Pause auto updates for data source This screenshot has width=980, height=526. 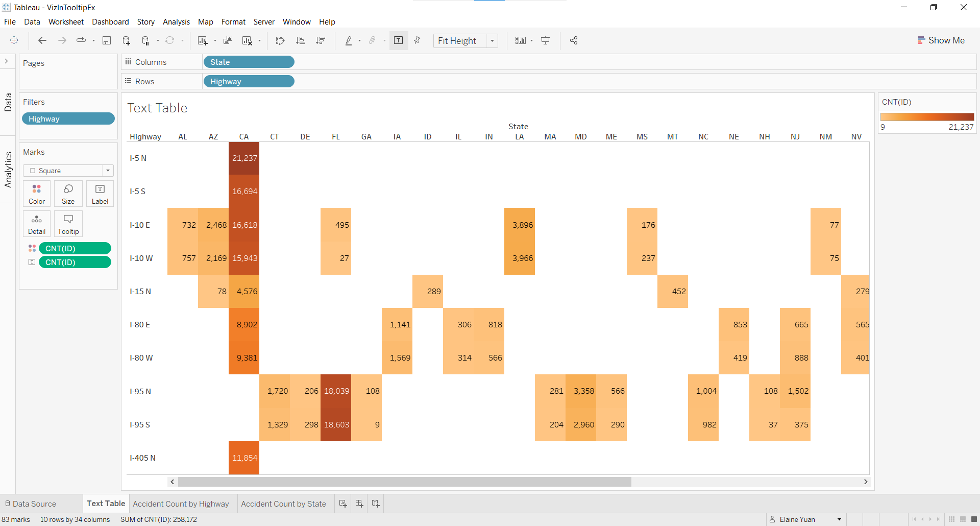click(146, 40)
